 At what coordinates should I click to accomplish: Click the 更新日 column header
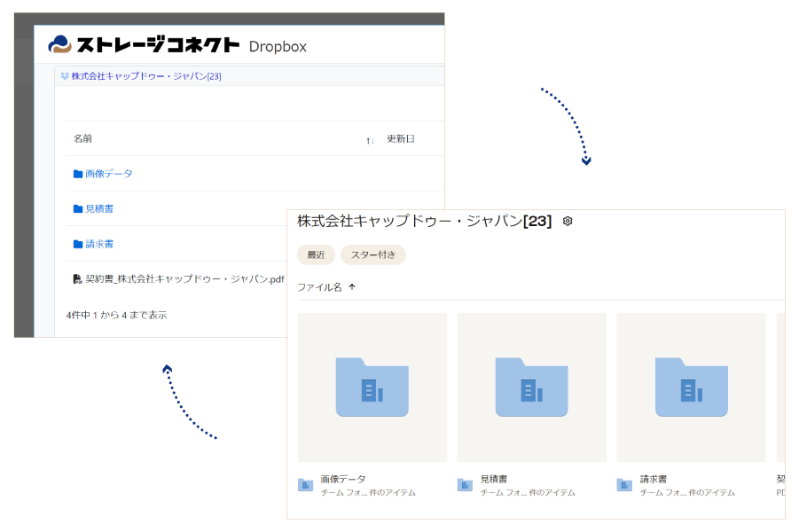pyautogui.click(x=401, y=138)
